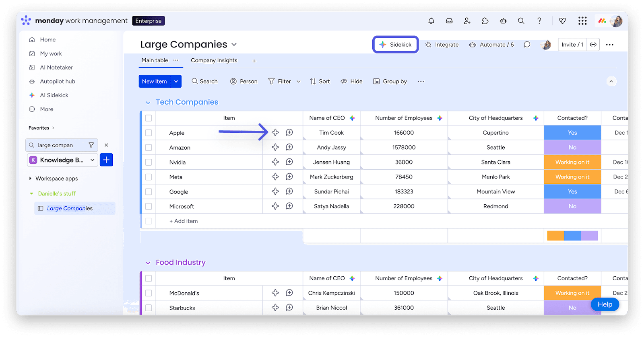
Task: Check the Meta row checkbox
Action: [149, 177]
